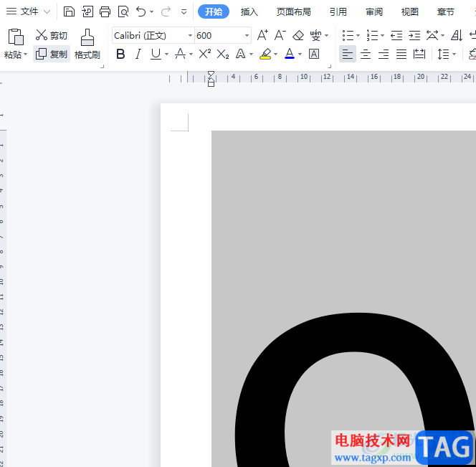Open the 章节 tab
Image resolution: width=476 pixels, height=467 pixels.
click(x=446, y=12)
